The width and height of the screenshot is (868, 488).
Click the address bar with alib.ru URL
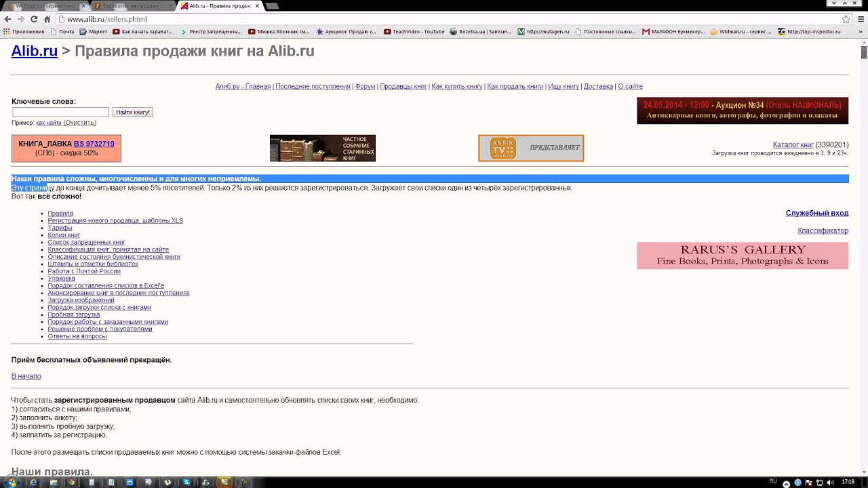pos(448,19)
